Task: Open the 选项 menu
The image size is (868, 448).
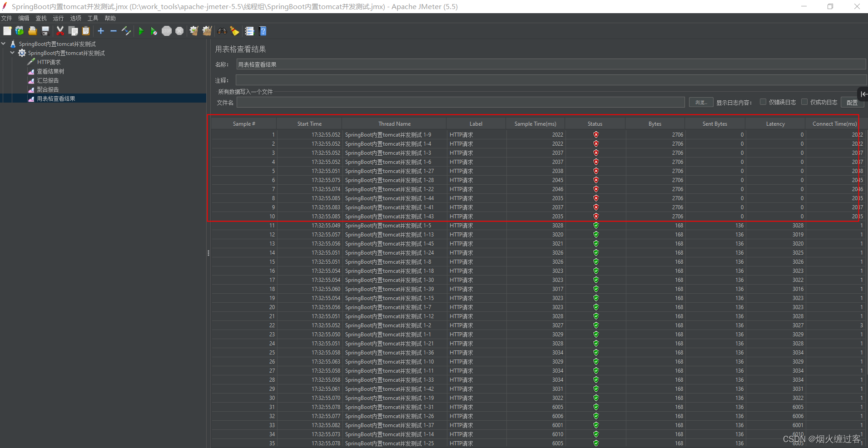Action: [75, 18]
